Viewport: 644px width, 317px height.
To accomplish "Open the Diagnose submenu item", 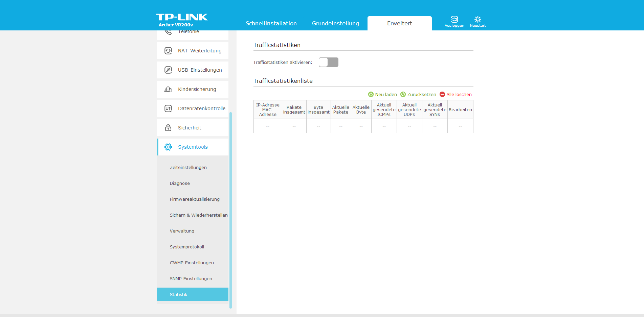I will click(180, 184).
